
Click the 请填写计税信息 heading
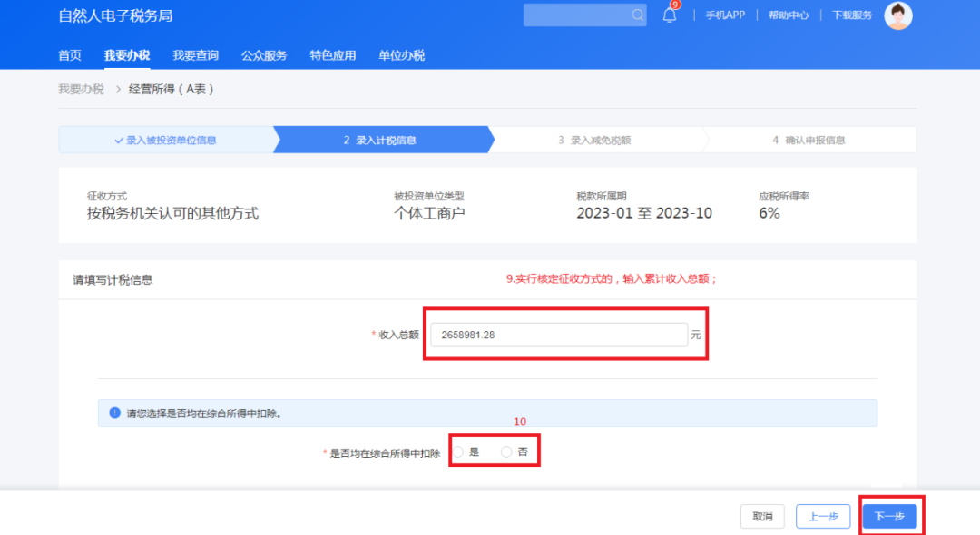tap(113, 279)
